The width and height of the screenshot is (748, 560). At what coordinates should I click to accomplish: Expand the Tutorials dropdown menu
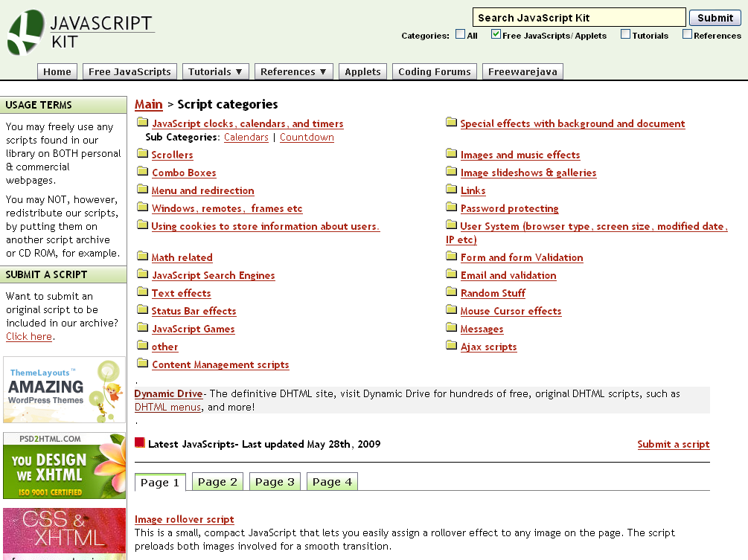[x=215, y=72]
